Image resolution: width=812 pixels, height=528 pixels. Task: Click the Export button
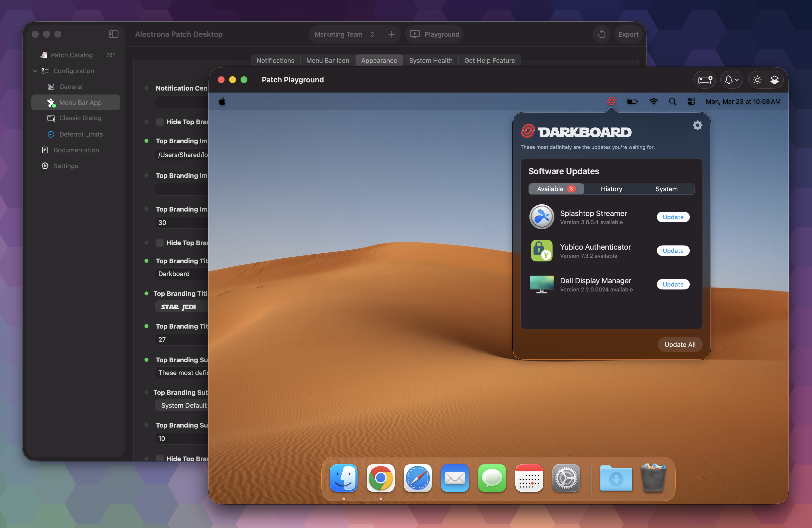(x=628, y=34)
